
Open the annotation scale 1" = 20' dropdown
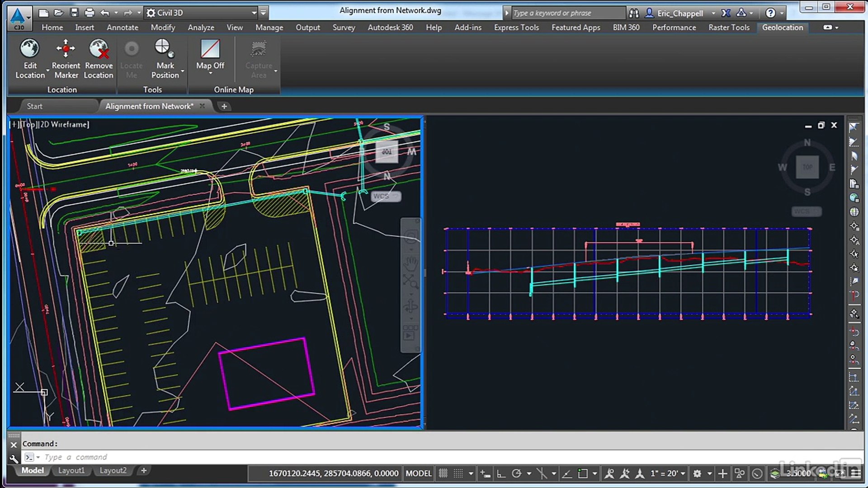668,473
